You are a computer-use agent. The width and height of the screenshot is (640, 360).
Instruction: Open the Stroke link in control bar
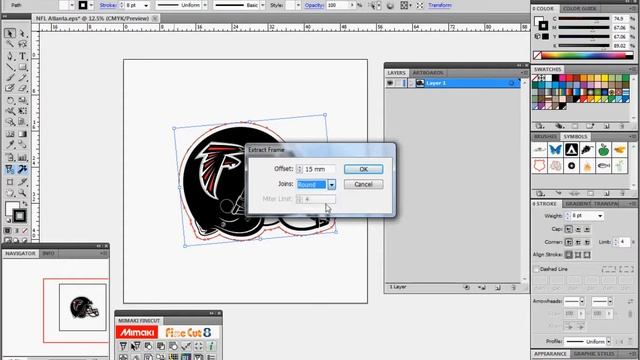pyautogui.click(x=108, y=5)
